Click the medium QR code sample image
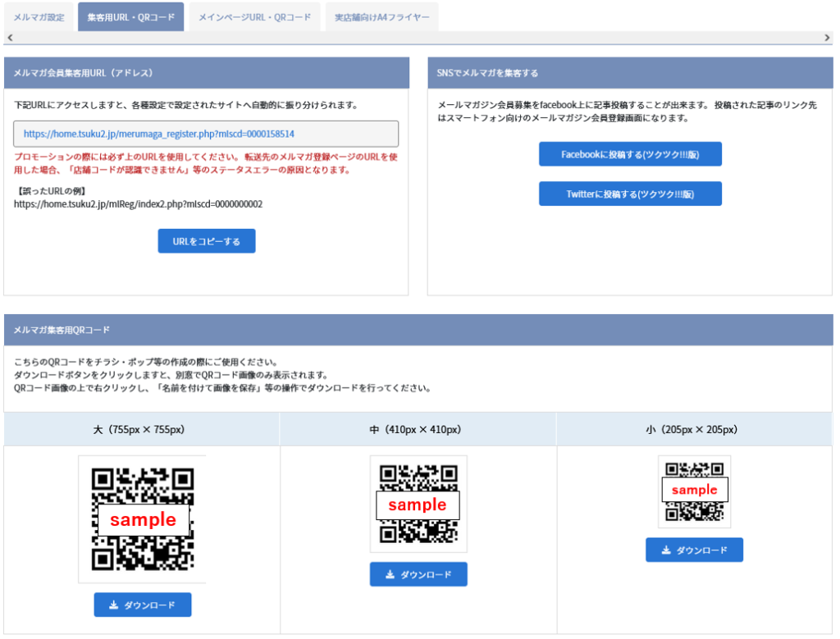This screenshot has width=840, height=639. pos(418,504)
